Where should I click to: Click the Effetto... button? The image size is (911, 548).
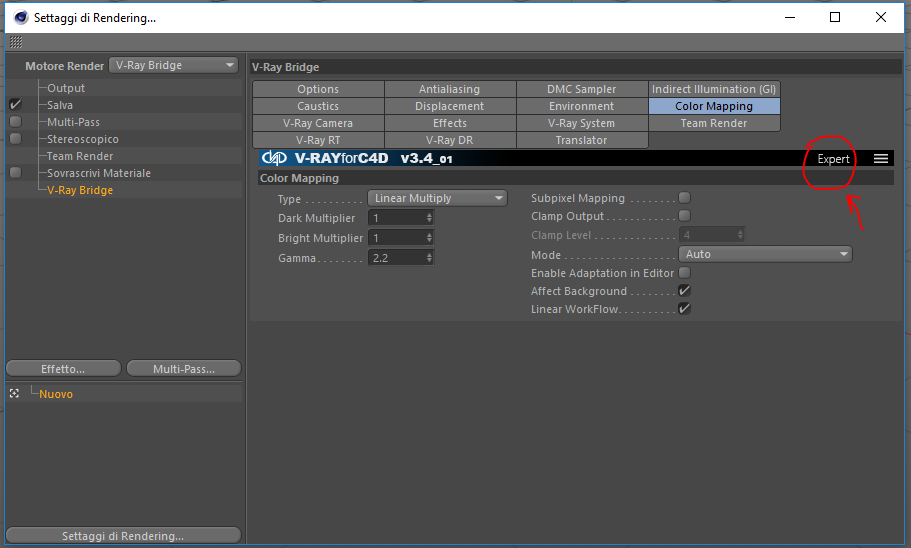63,368
